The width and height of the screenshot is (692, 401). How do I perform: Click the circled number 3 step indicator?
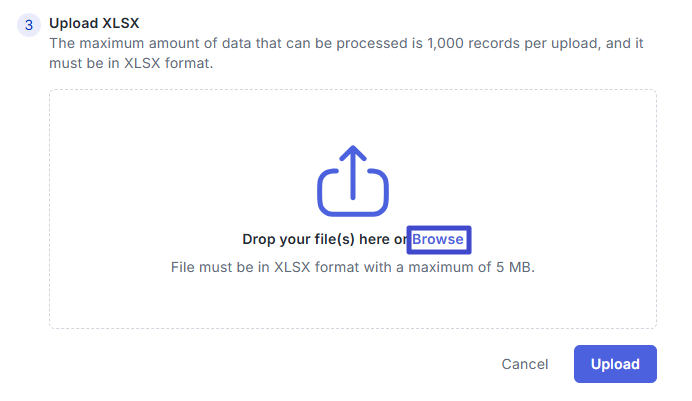pyautogui.click(x=29, y=25)
